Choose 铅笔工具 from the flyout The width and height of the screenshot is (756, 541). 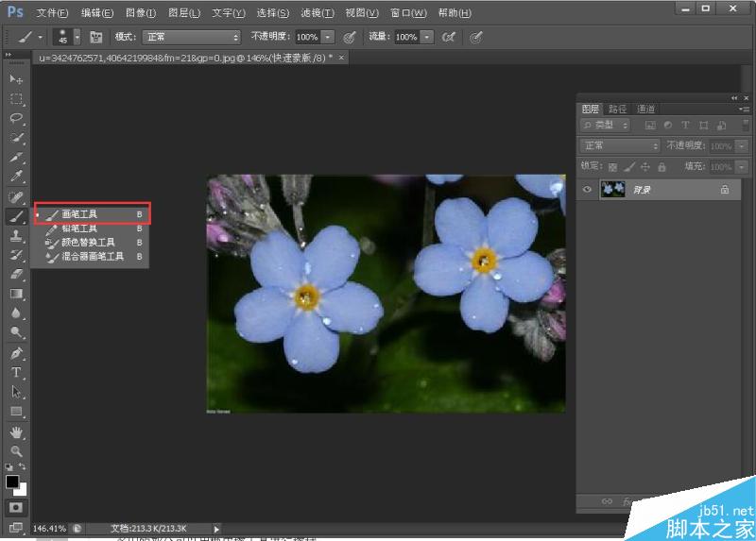tap(79, 228)
